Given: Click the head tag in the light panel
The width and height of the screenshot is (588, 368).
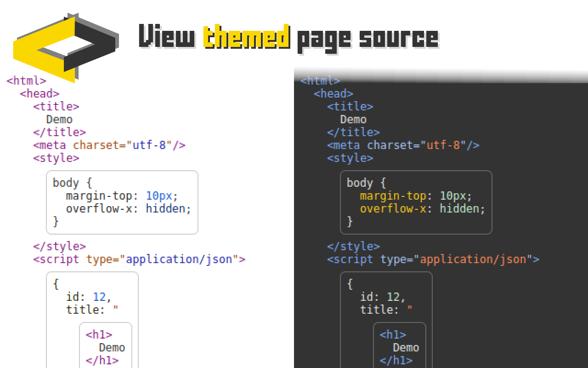Looking at the screenshot, I should click(40, 94).
